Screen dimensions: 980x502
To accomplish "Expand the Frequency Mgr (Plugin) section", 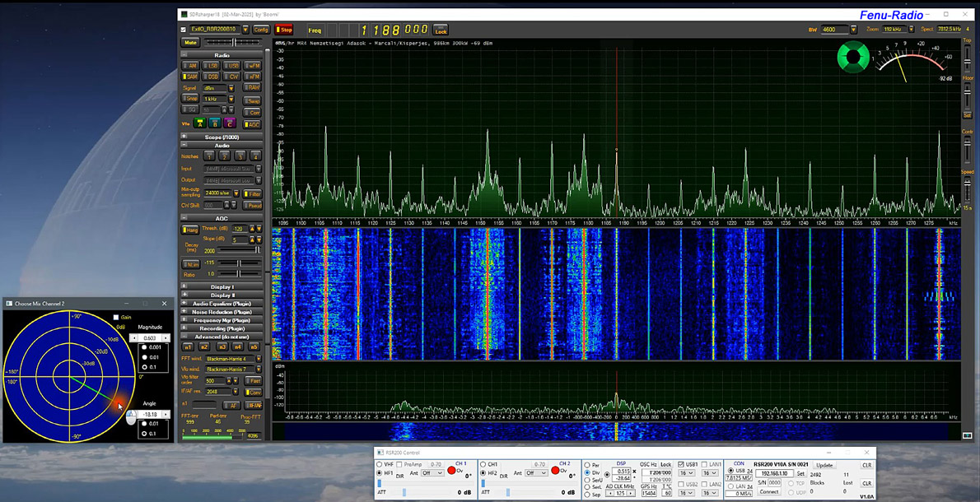I will [184, 319].
